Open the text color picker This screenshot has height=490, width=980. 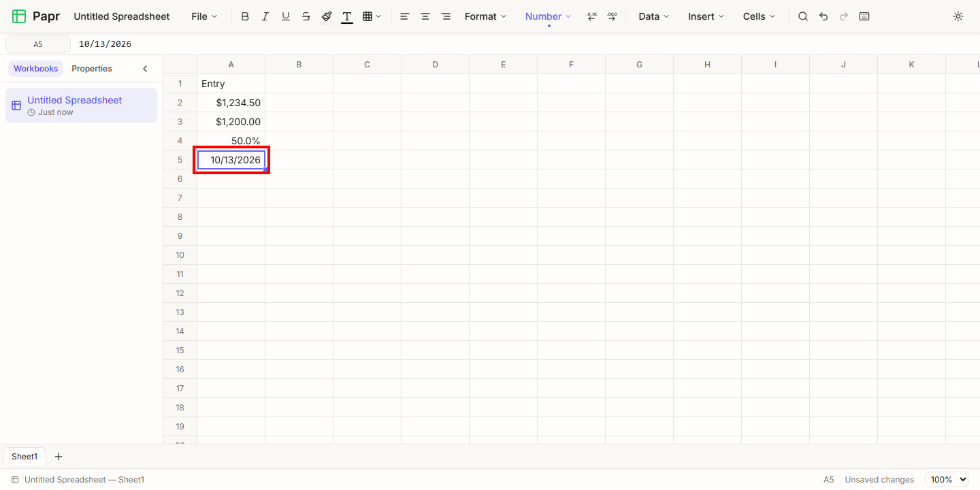pyautogui.click(x=347, y=16)
